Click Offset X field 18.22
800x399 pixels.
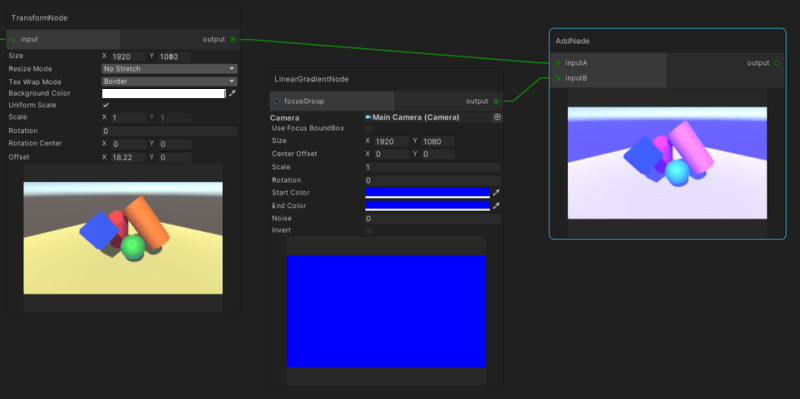[128, 158]
